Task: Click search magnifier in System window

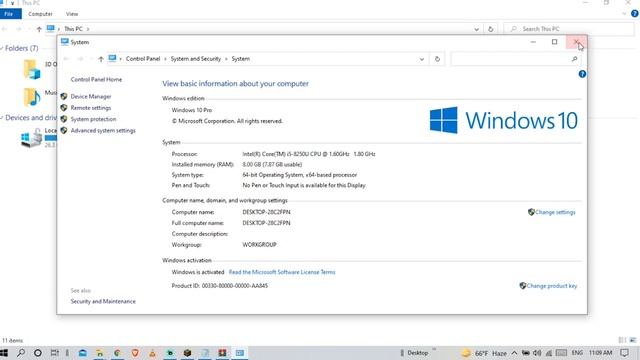Action: (574, 59)
